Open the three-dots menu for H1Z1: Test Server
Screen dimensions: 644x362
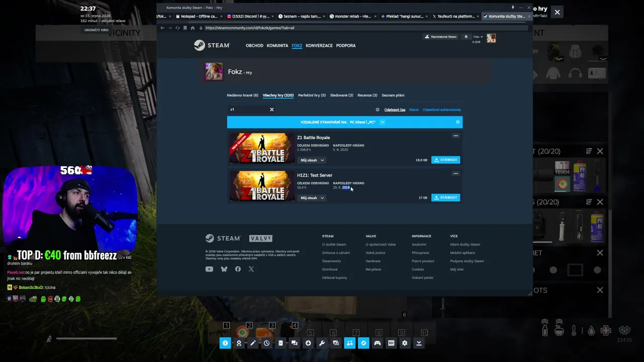pos(455,173)
